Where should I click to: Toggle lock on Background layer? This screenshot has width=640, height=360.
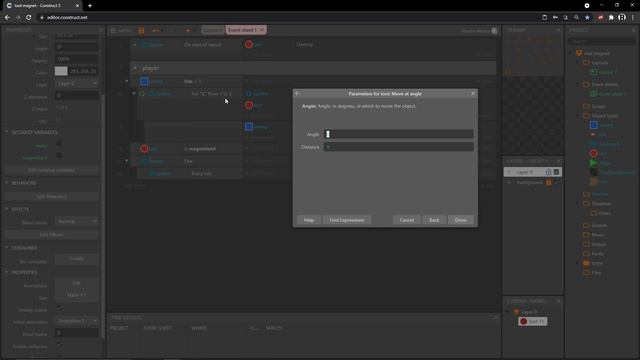click(x=549, y=182)
